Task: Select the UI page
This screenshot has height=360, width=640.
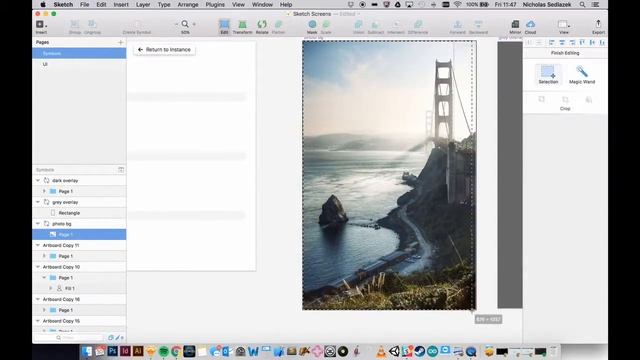Action: (79, 64)
